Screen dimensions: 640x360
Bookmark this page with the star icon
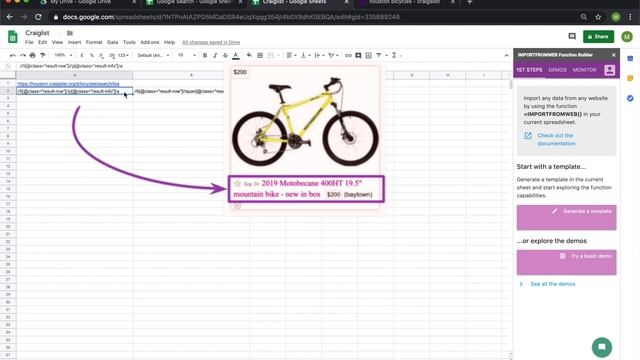598,17
